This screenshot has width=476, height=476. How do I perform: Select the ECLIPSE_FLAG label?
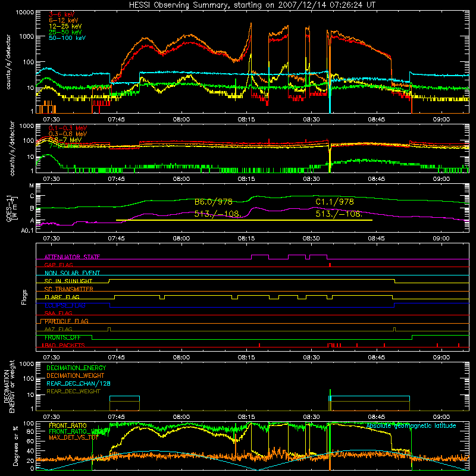[x=65, y=305]
